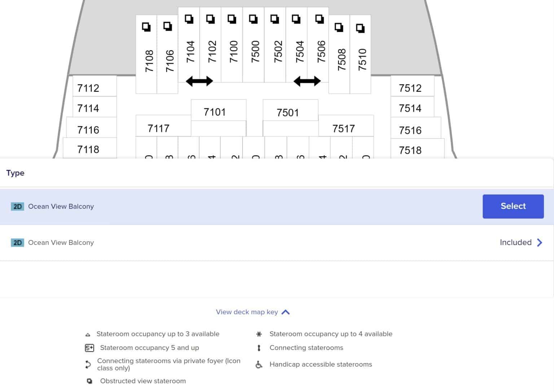Click connecting arrow between 7504 and 7506
The width and height of the screenshot is (554, 392).
tap(307, 81)
